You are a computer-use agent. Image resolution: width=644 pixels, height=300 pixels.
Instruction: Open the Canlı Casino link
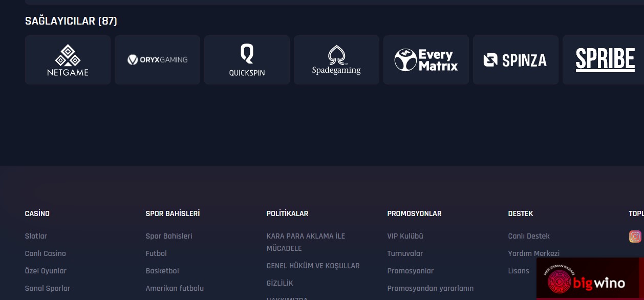point(45,253)
